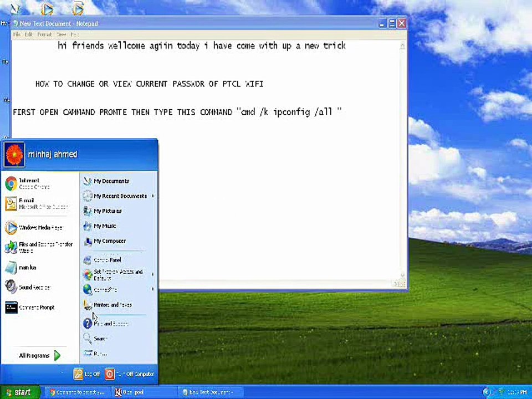Open Files and Settings Transfer Wizard
The height and width of the screenshot is (399, 532).
pos(39,247)
